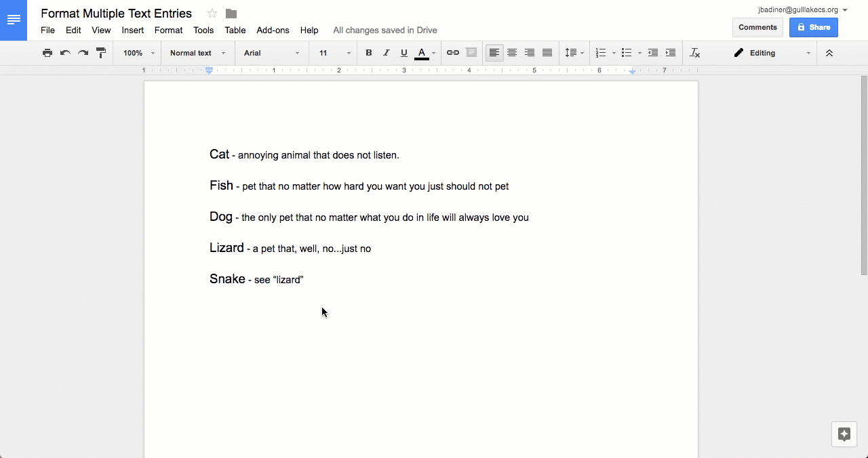The width and height of the screenshot is (868, 458).
Task: Open the bulleted list style dropdown arrow
Action: [639, 53]
